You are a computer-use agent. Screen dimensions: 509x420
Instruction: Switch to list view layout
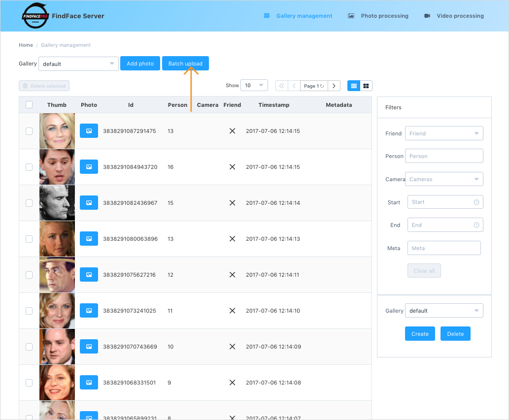click(354, 86)
